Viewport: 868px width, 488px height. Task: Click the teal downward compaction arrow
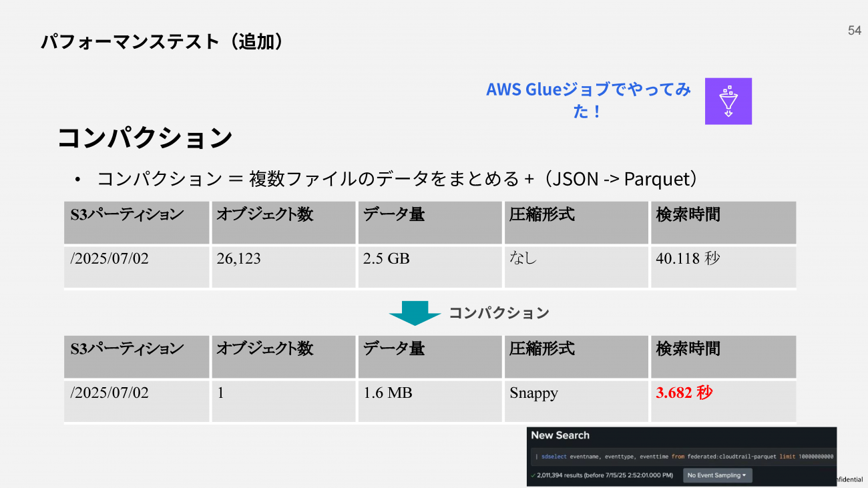(415, 313)
